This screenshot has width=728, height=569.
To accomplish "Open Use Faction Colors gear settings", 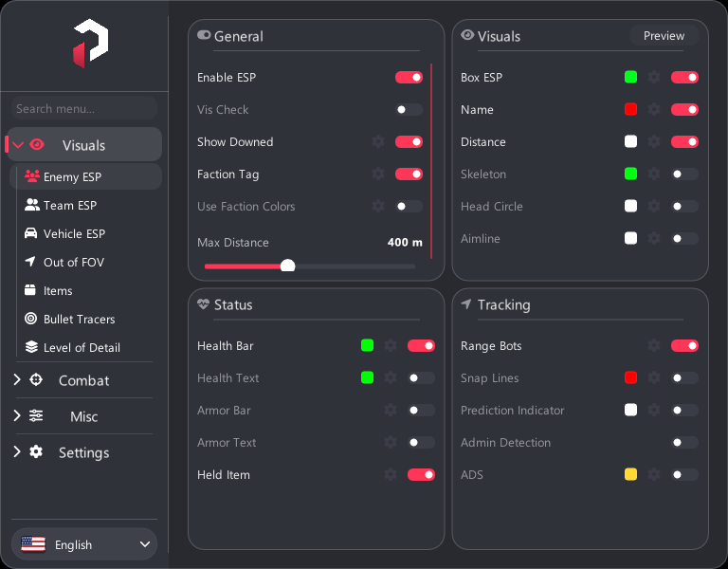I will tap(378, 206).
